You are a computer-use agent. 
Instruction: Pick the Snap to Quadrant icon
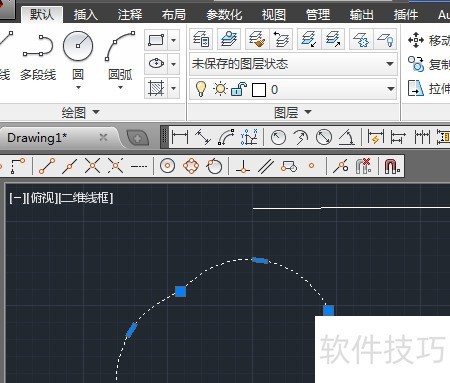pos(191,166)
